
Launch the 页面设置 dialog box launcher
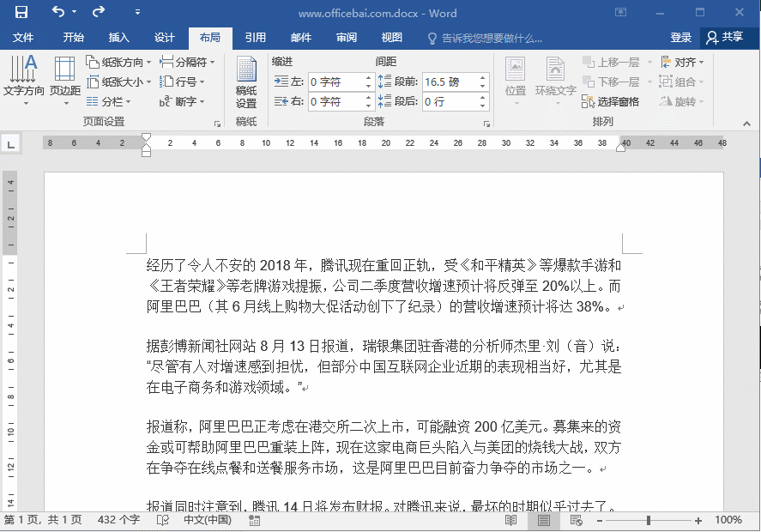217,124
